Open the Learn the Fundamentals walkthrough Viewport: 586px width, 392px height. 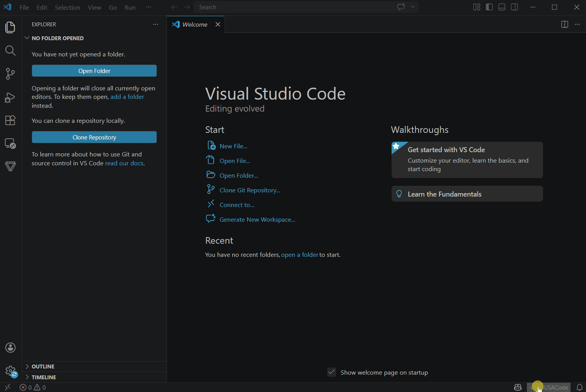coord(467,194)
